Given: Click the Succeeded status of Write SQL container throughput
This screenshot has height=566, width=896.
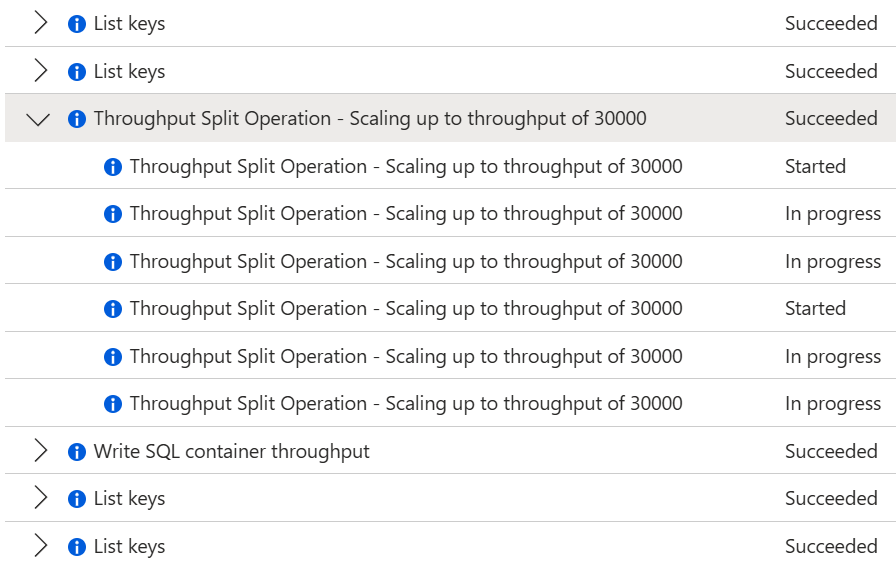Looking at the screenshot, I should point(831,451).
